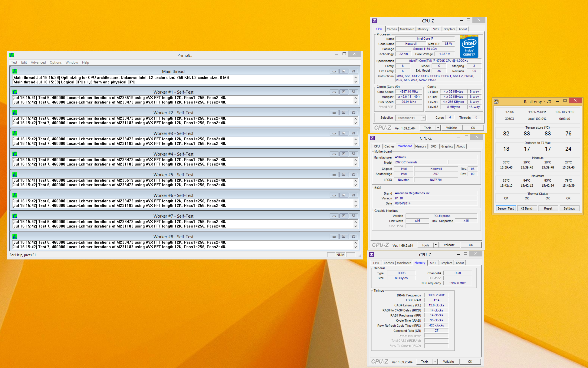Open the Window menu in Prime95
Viewport: 588px width, 368px height.
72,62
